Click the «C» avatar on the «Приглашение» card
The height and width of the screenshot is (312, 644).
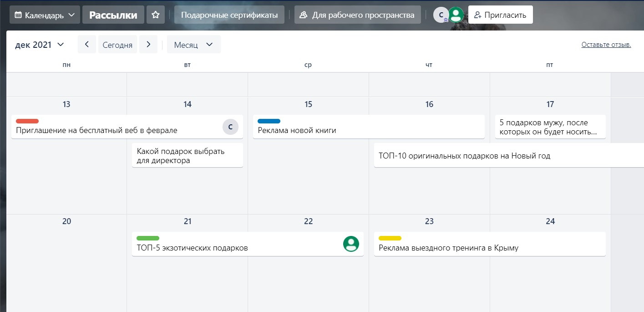pyautogui.click(x=230, y=127)
